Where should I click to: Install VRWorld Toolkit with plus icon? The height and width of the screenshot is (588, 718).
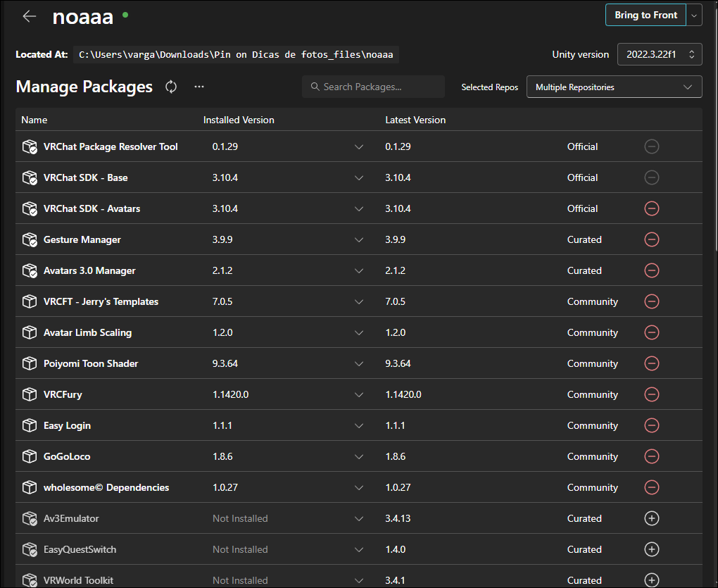click(651, 580)
